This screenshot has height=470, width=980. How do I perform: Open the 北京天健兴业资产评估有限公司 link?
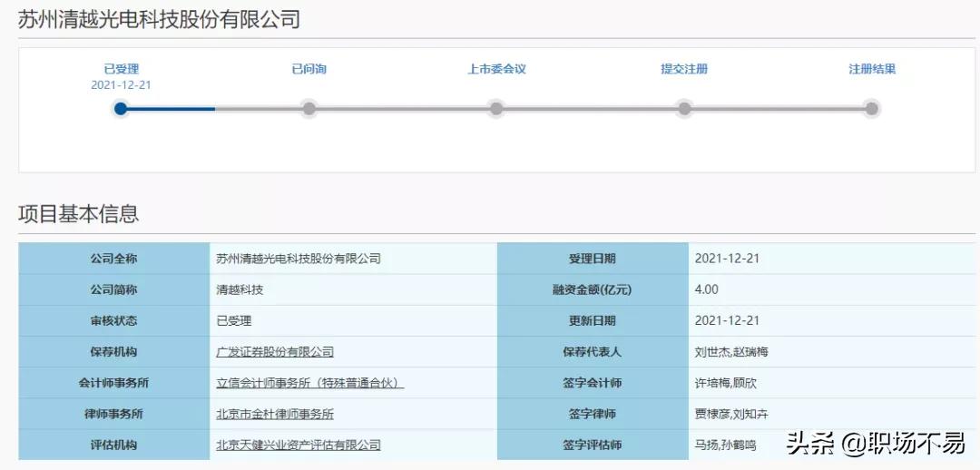coord(299,445)
